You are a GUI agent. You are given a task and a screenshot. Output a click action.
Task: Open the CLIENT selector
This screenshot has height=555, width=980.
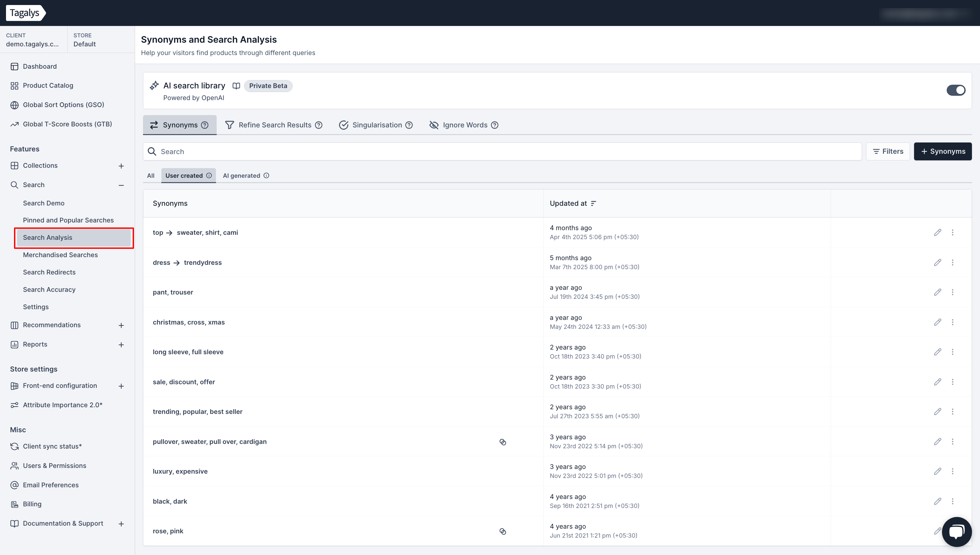click(34, 40)
